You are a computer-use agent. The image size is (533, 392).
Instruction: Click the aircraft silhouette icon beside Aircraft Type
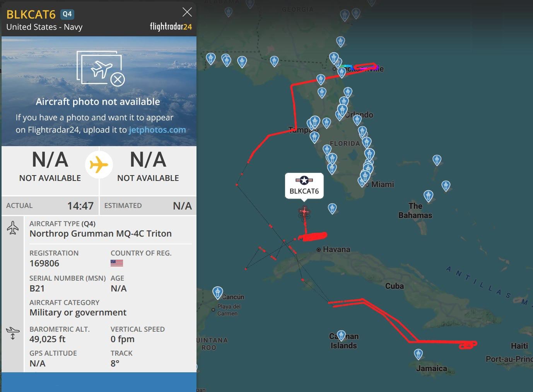pyautogui.click(x=13, y=228)
